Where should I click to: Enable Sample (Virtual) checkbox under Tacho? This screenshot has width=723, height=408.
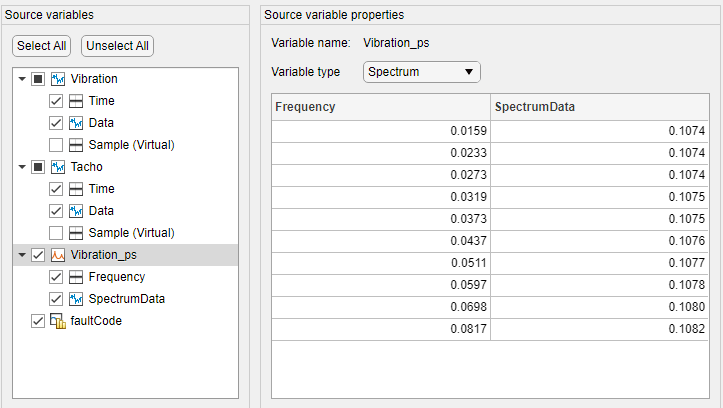click(56, 233)
